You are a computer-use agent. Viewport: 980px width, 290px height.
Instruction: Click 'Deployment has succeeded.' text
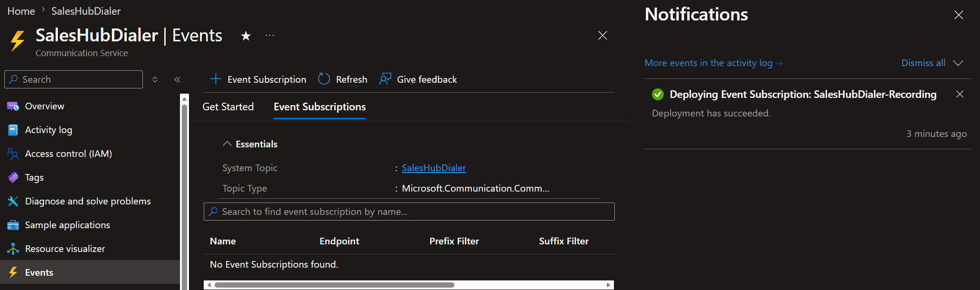tap(711, 113)
